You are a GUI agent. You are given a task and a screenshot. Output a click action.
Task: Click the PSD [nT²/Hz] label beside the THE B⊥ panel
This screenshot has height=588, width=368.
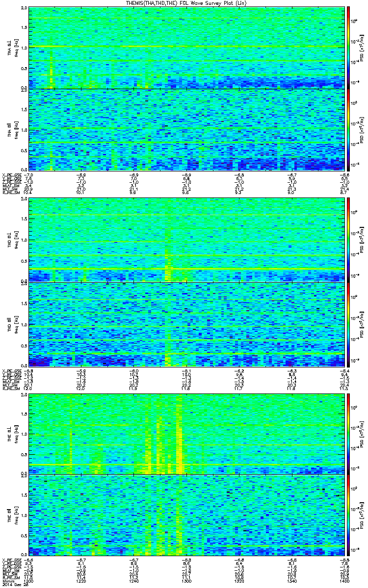[x=363, y=434]
